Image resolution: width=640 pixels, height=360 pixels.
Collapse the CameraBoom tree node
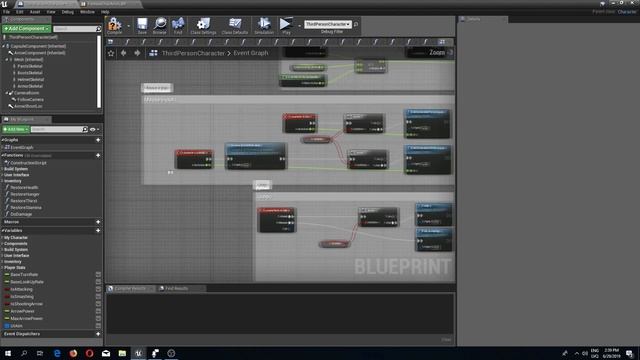[6, 93]
